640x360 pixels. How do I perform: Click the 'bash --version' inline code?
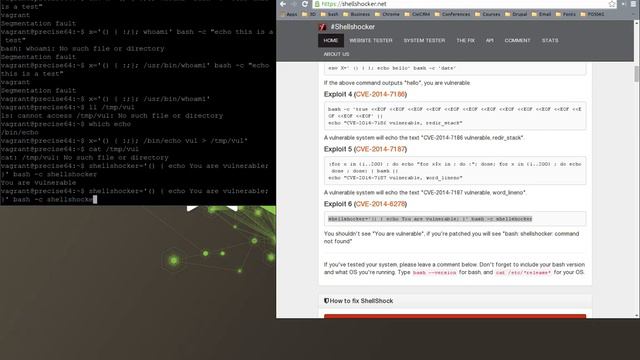(434, 273)
